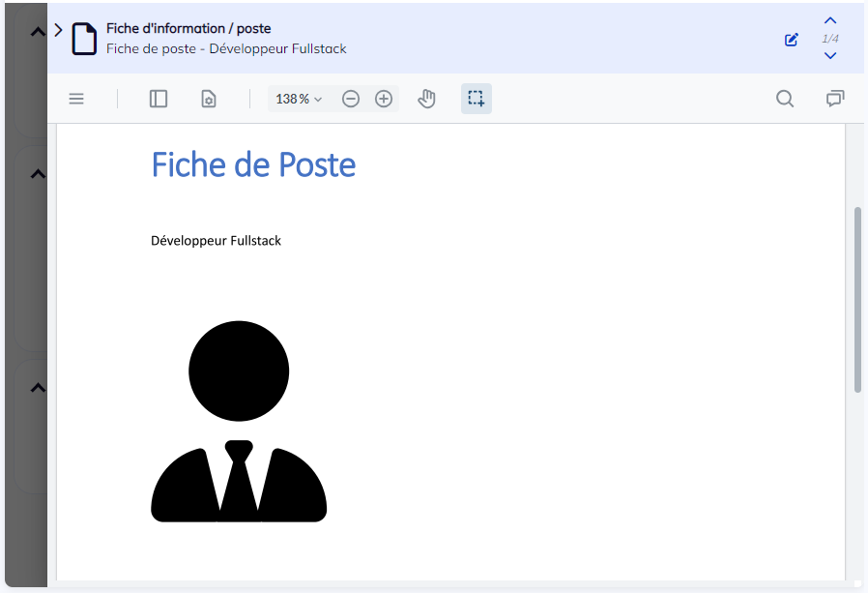Open the hamburger menu in viewer toolbar

pyautogui.click(x=76, y=99)
